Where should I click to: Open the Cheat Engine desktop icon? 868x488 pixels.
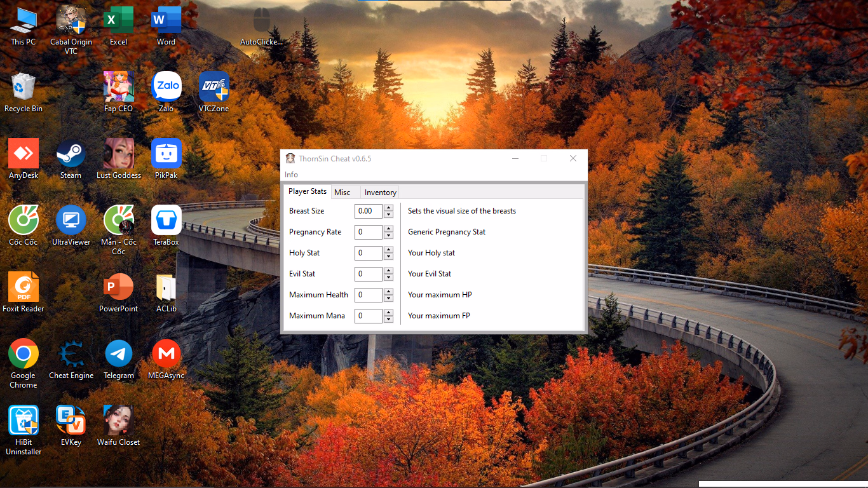pos(71,355)
